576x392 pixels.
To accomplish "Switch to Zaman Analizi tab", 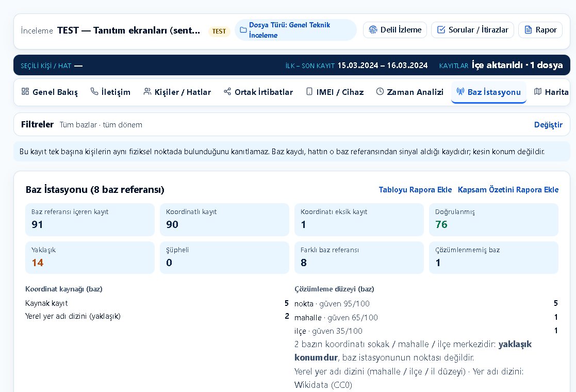I will pos(409,92).
